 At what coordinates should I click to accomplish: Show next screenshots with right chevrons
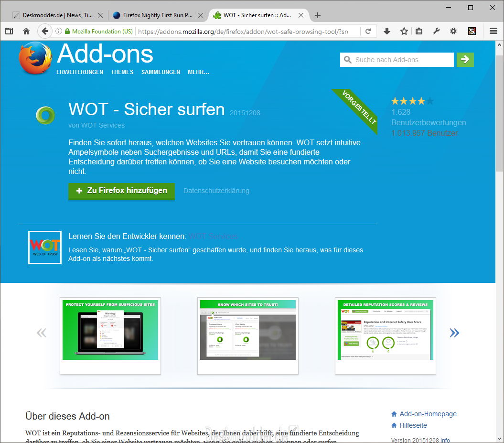454,333
